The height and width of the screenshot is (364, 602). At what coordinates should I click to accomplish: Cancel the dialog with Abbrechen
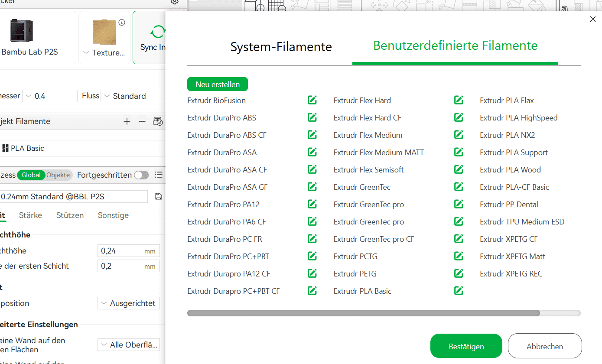pyautogui.click(x=545, y=346)
